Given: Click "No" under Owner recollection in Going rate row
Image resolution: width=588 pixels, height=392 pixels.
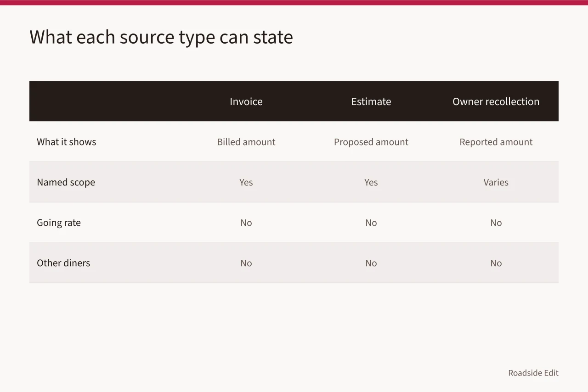Looking at the screenshot, I should 496,223.
